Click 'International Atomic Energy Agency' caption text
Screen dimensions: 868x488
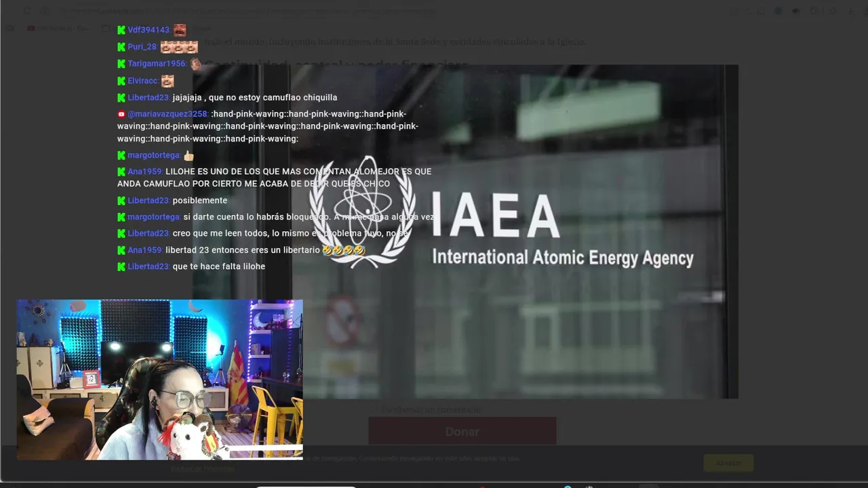(x=563, y=258)
